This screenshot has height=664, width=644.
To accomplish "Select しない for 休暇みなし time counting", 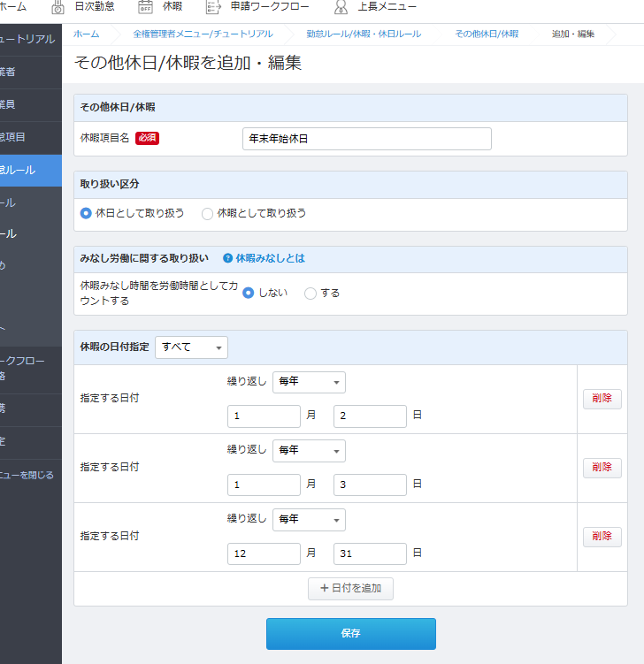I will [249, 294].
